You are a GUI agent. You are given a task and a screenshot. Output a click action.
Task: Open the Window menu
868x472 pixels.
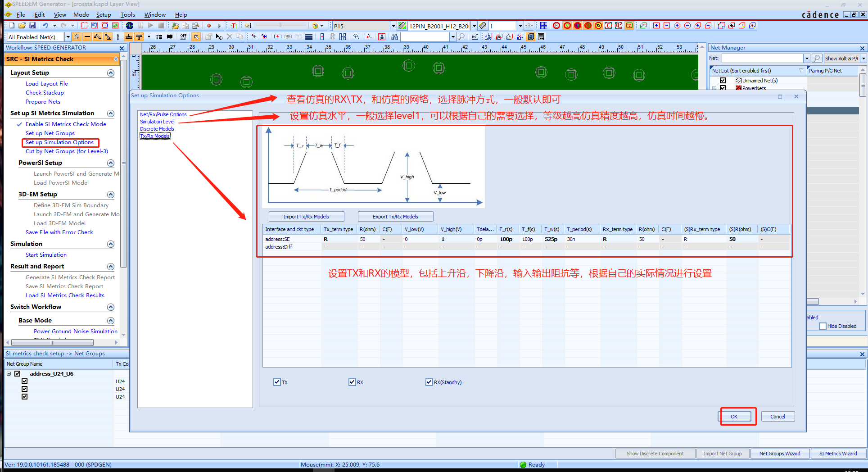tap(155, 15)
